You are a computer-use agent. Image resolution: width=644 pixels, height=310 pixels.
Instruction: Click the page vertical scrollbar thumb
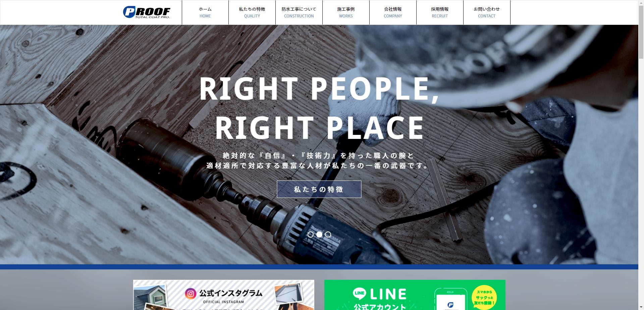pos(641,30)
